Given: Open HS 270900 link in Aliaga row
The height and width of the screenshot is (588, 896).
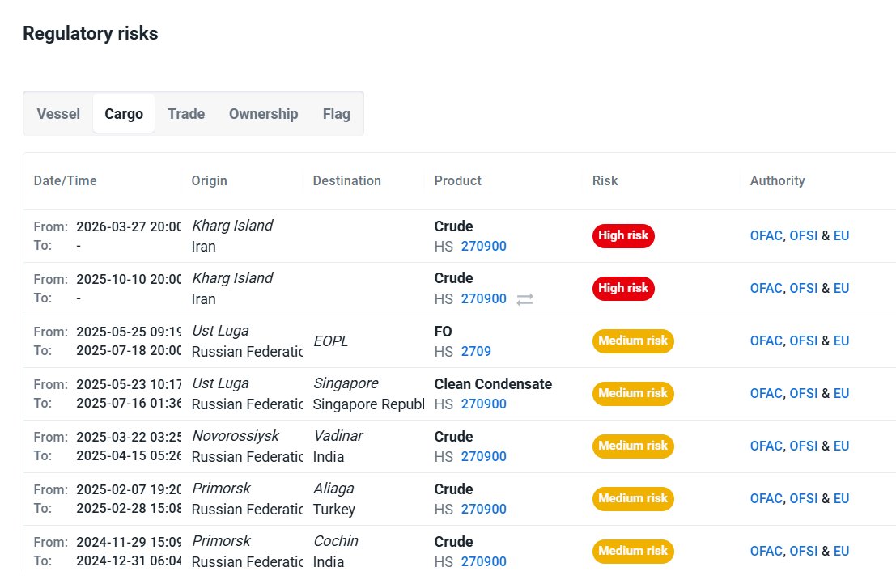Looking at the screenshot, I should click(484, 509).
